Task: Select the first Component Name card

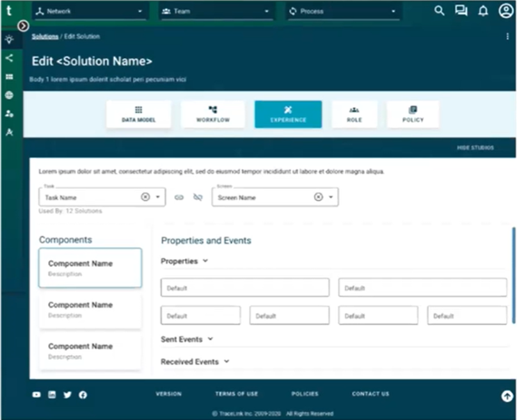Action: pos(90,268)
